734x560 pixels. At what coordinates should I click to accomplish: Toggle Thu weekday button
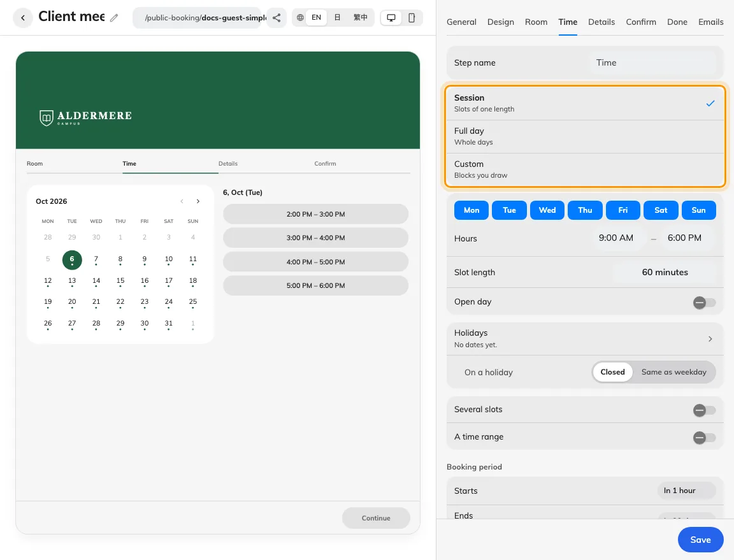585,210
